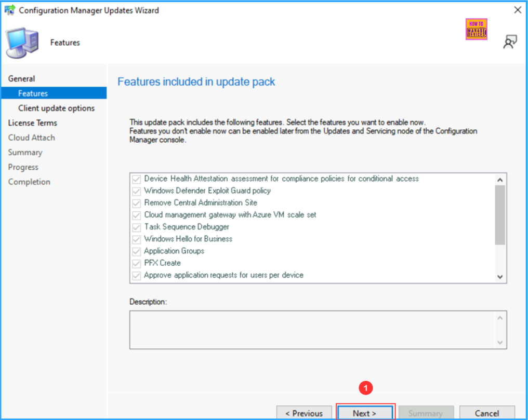
Task: Click features list scroll down arrow
Action: [x=500, y=277]
